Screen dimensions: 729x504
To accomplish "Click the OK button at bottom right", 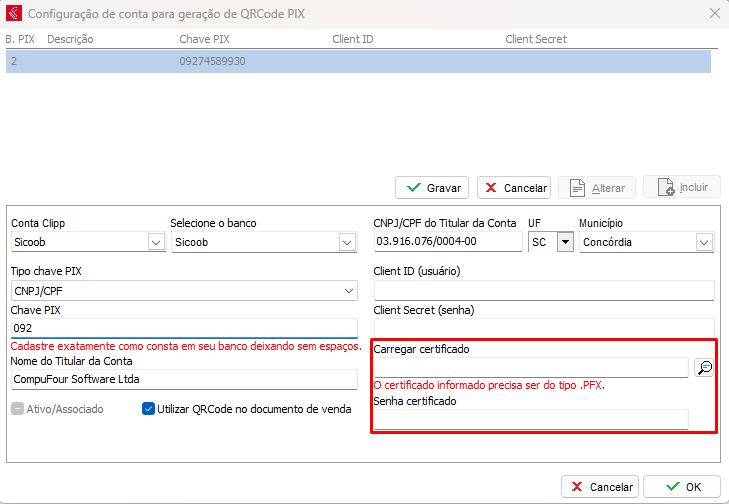I will pyautogui.click(x=680, y=487).
